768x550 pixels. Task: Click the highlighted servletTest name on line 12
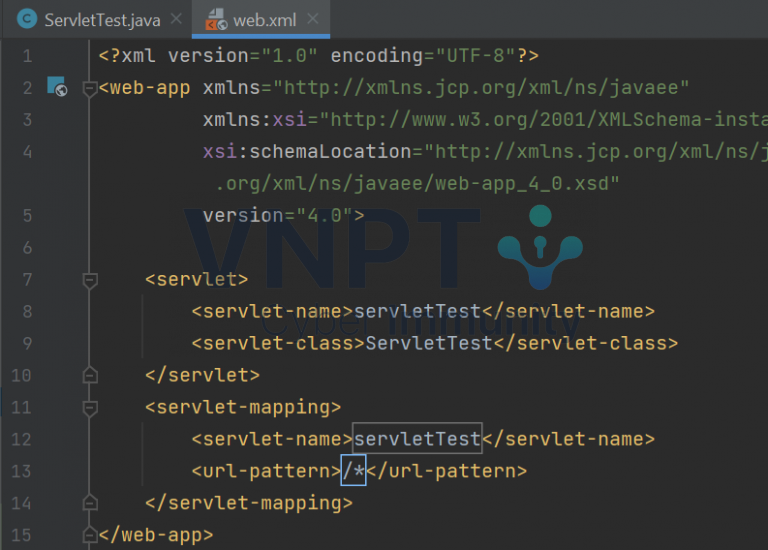pyautogui.click(x=417, y=439)
